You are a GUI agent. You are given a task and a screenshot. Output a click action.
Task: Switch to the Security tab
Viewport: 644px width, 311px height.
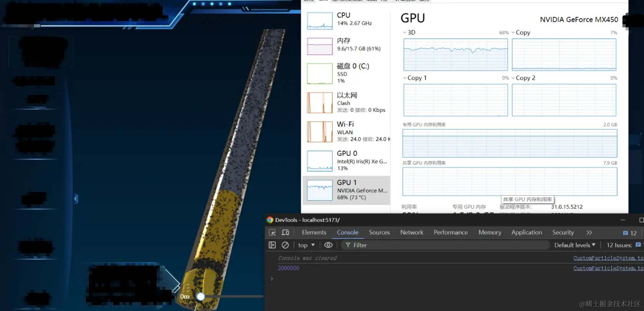tap(563, 232)
